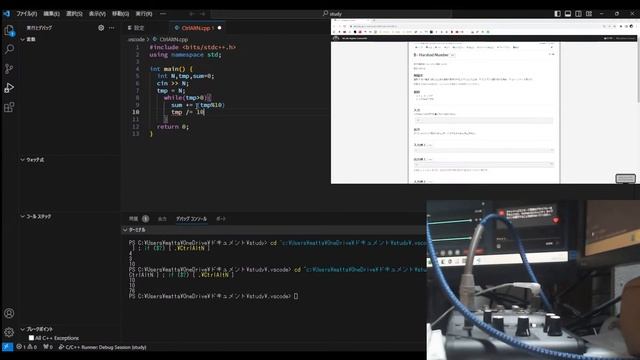This screenshot has height=360, width=640.
Task: Open the title bar menu overflow ellipsis
Action: coord(163,13)
